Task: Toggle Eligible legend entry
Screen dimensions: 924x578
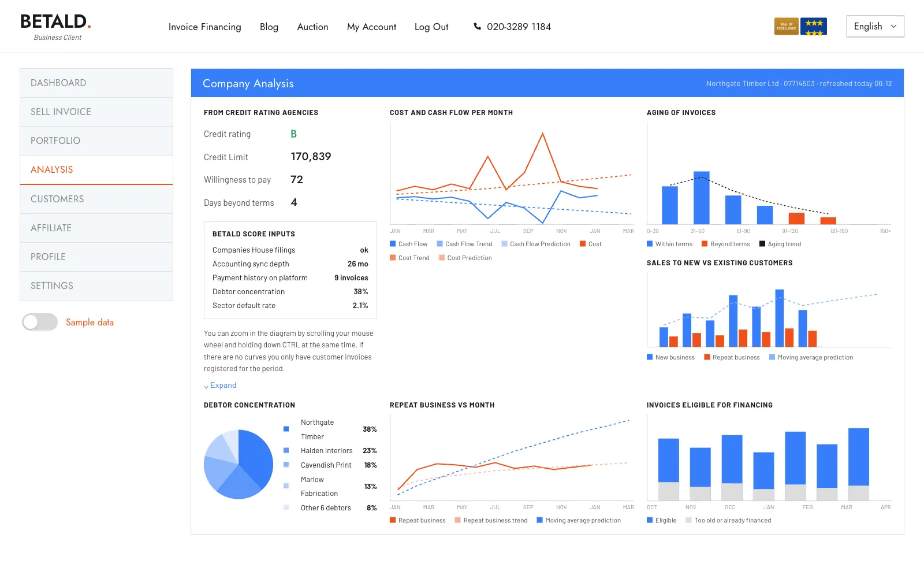Action: [661, 520]
